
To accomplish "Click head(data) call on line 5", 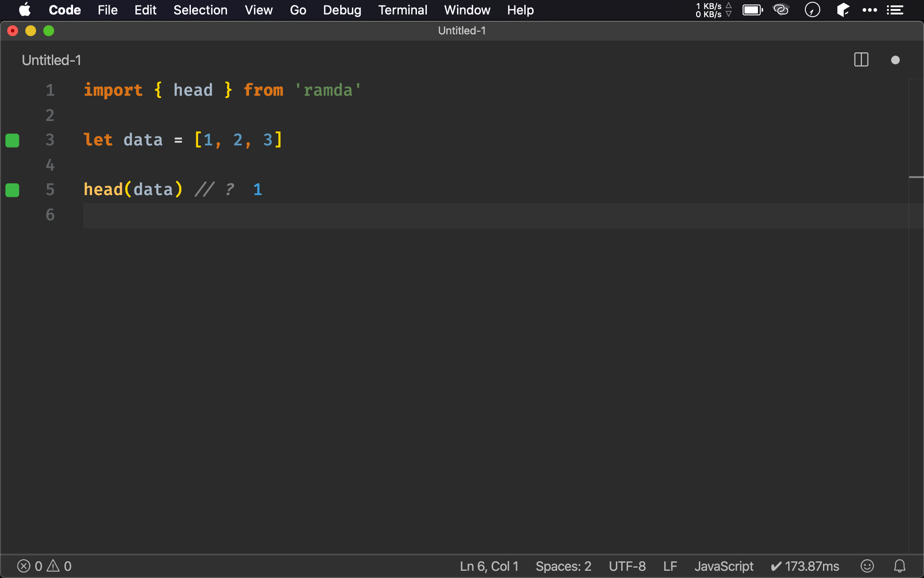I will coord(133,190).
